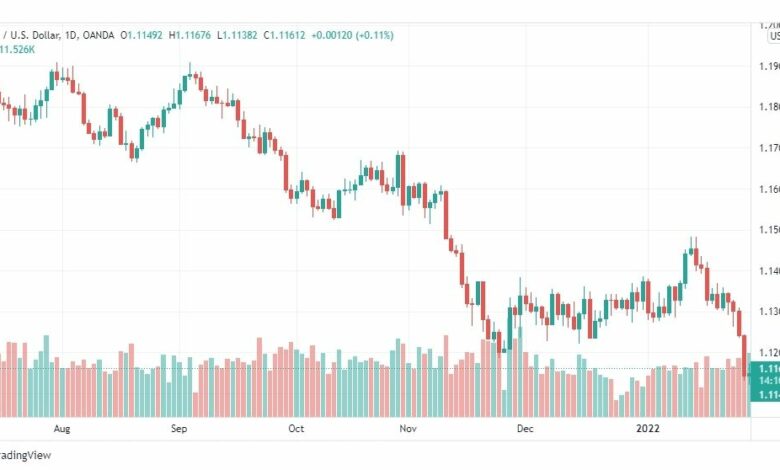Click the Oct label on time axis
The height and width of the screenshot is (470, 780).
[x=296, y=429]
